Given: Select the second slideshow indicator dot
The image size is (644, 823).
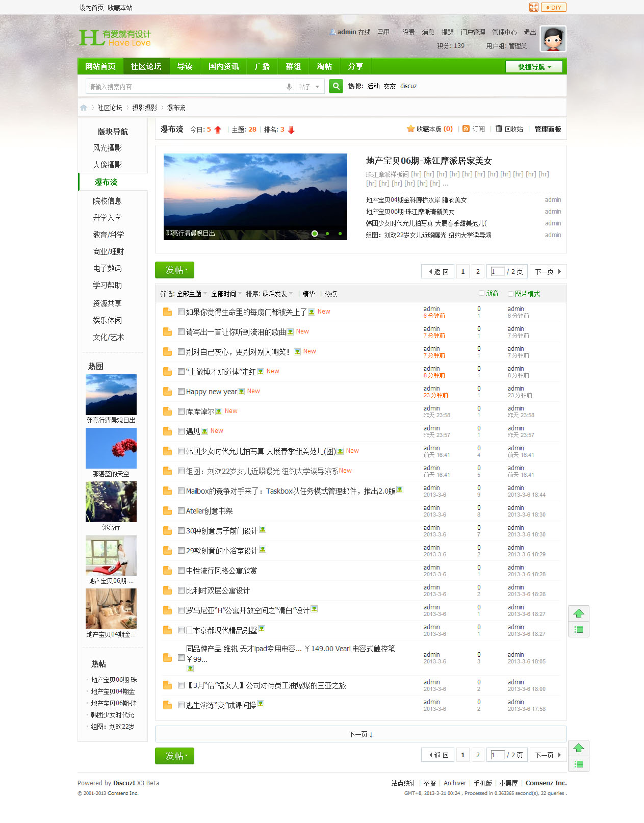Looking at the screenshot, I should pyautogui.click(x=327, y=234).
